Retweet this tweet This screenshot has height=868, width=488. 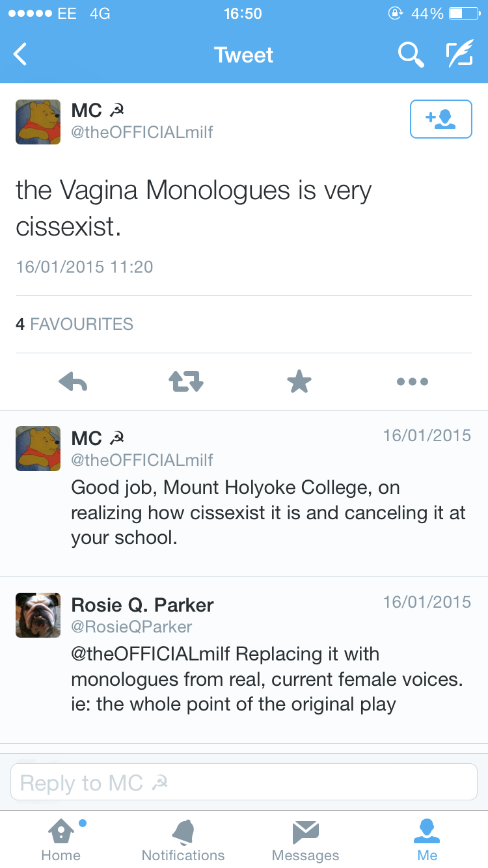tap(187, 382)
